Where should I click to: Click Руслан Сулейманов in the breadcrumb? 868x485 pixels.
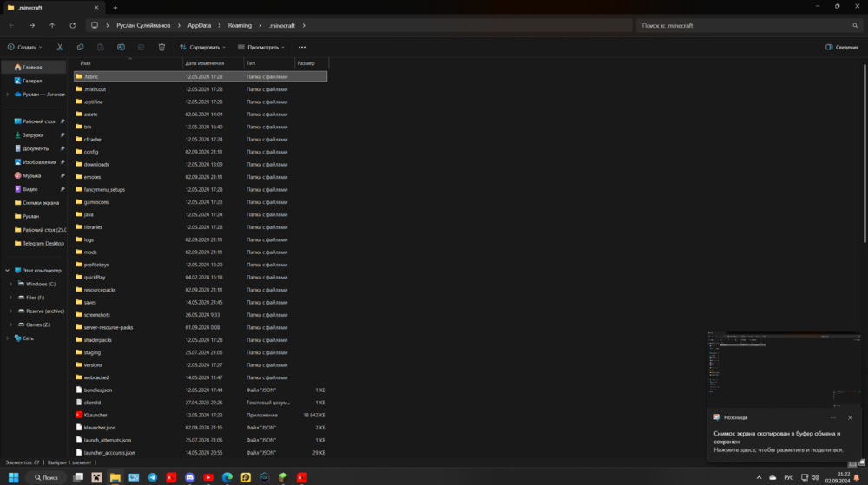pos(143,25)
